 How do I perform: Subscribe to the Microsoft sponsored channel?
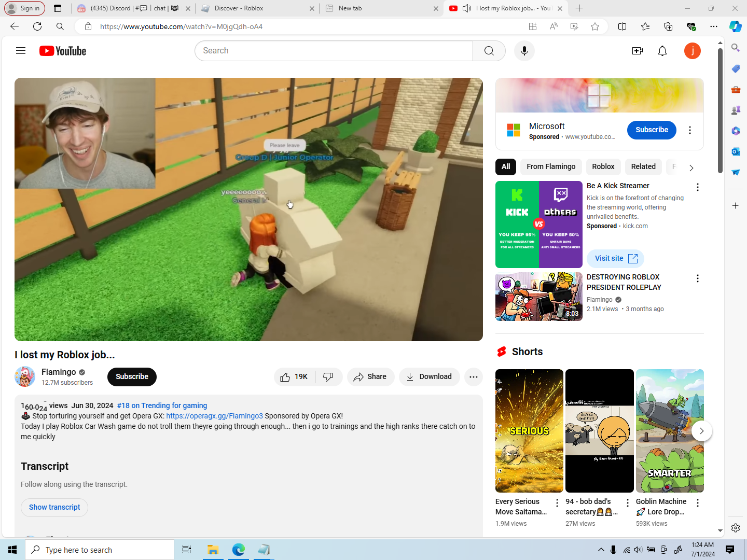click(652, 130)
